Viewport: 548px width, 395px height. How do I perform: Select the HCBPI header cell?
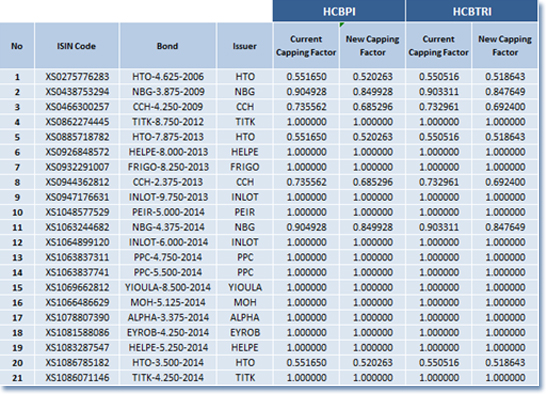pos(339,11)
